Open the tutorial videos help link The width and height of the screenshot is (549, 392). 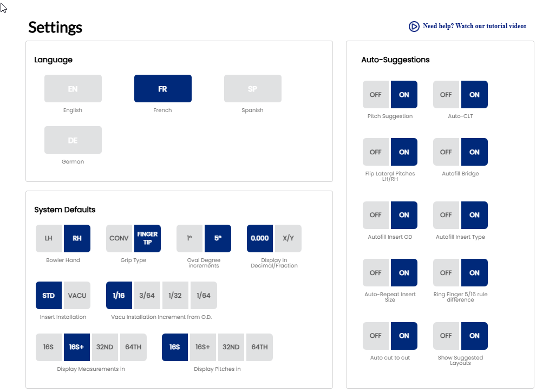(474, 26)
